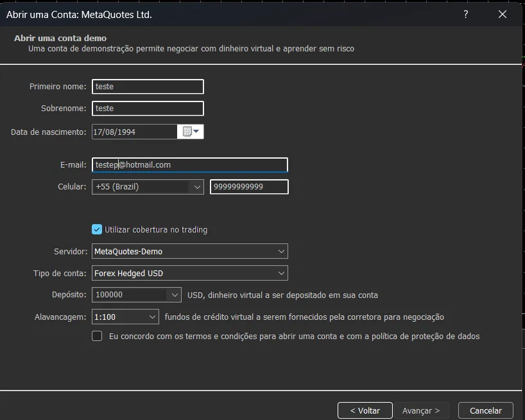Click the 'Uma conta de demonstração' subtitle text

point(191,49)
